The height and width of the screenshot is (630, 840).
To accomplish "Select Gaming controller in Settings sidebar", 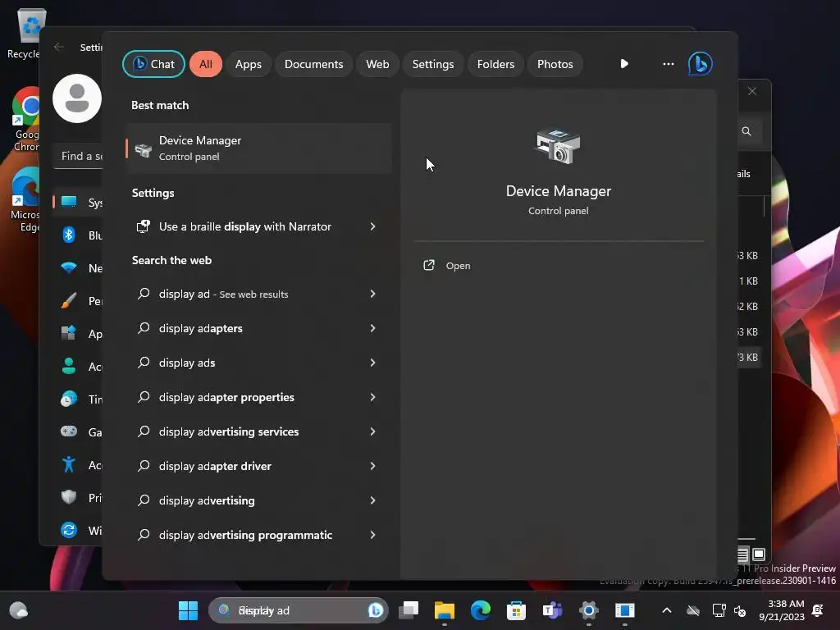I will point(78,431).
